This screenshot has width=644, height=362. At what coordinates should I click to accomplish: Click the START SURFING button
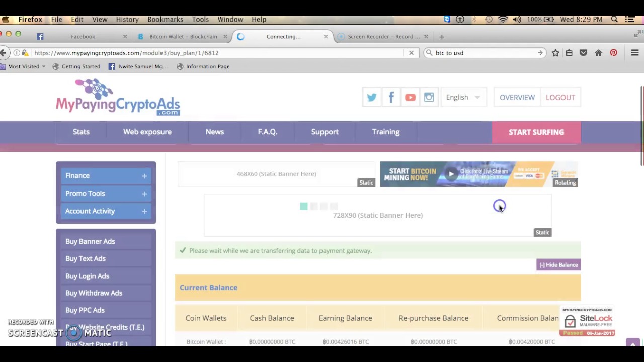(536, 132)
